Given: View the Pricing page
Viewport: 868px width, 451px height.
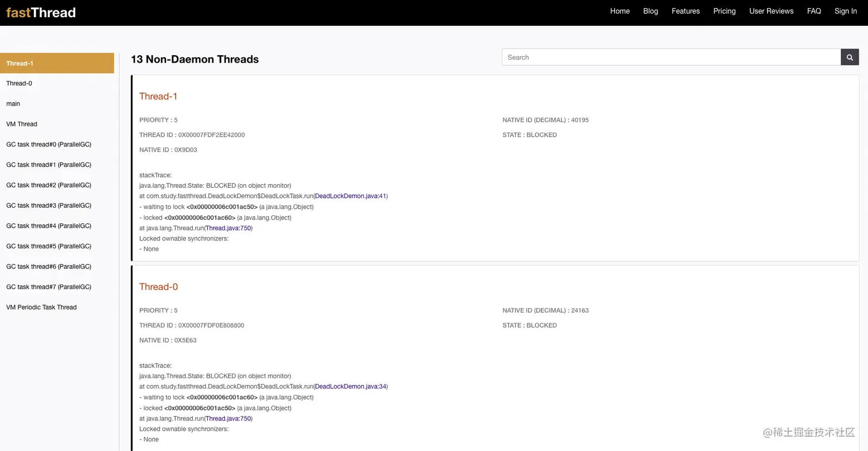Looking at the screenshot, I should click(x=724, y=11).
